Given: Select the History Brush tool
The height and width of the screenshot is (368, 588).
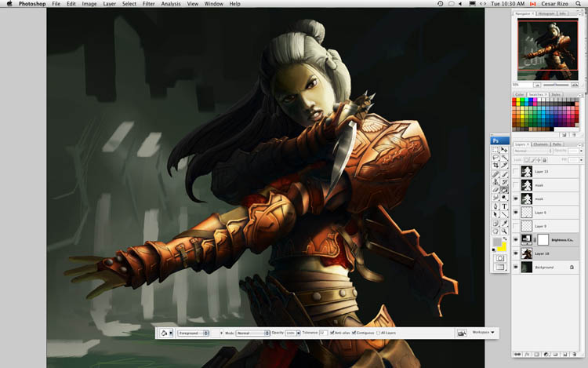Looking at the screenshot, I should 504,182.
